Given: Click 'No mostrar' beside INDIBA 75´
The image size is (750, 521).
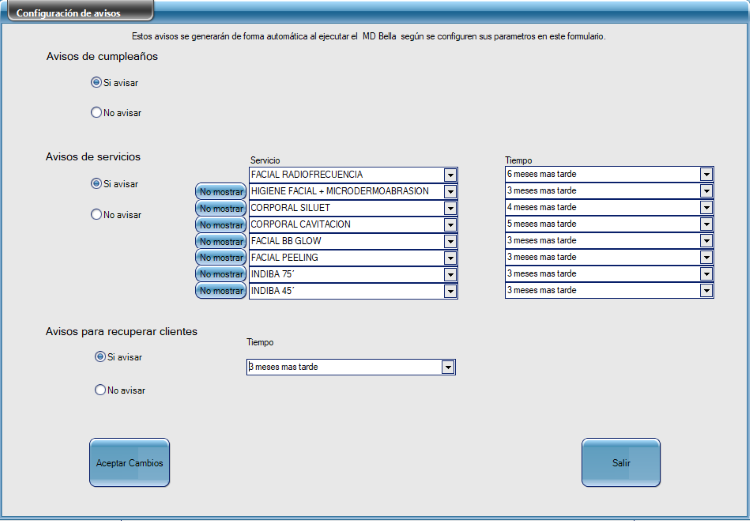Looking at the screenshot, I should 221,274.
